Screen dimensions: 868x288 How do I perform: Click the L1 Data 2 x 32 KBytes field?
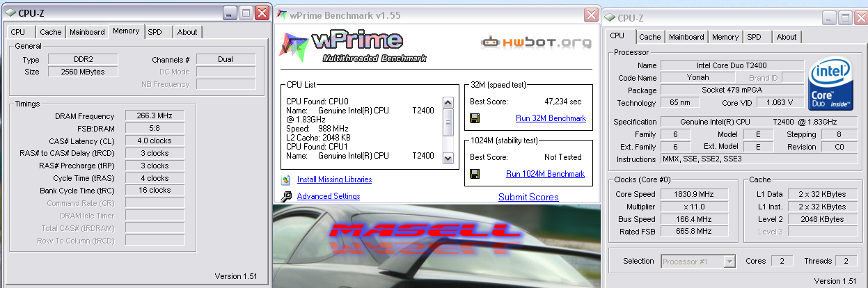(x=823, y=194)
